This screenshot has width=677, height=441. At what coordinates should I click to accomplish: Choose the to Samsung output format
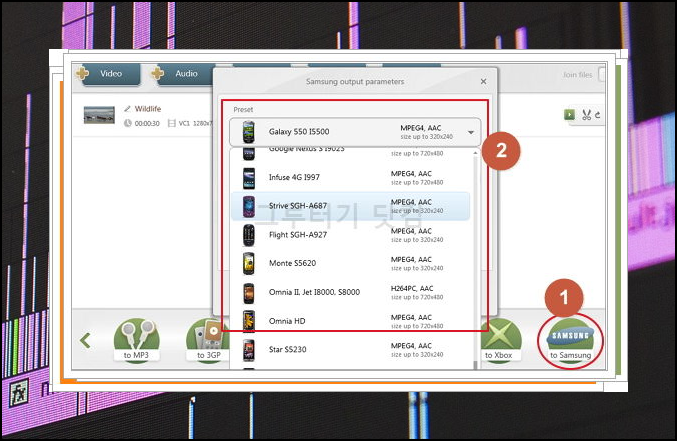[570, 341]
